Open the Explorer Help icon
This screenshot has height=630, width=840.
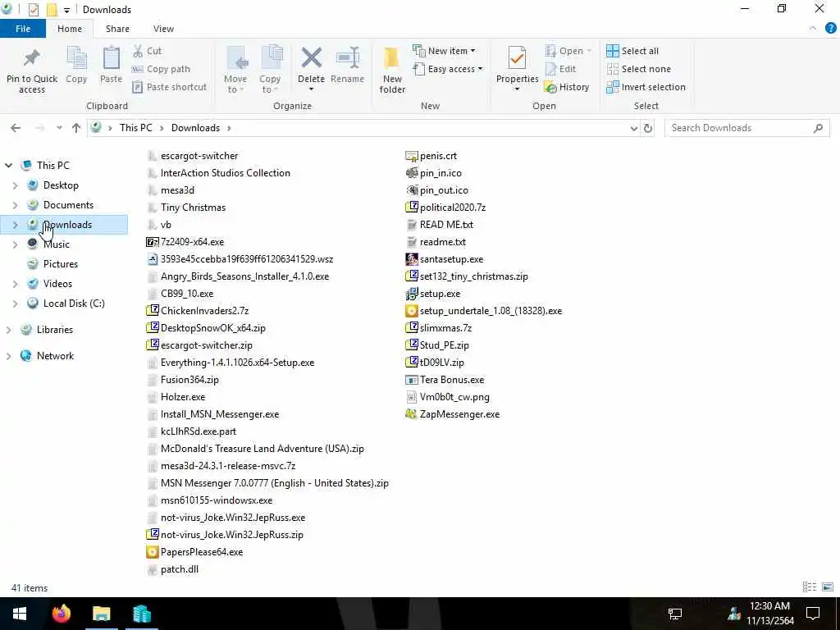click(830, 29)
